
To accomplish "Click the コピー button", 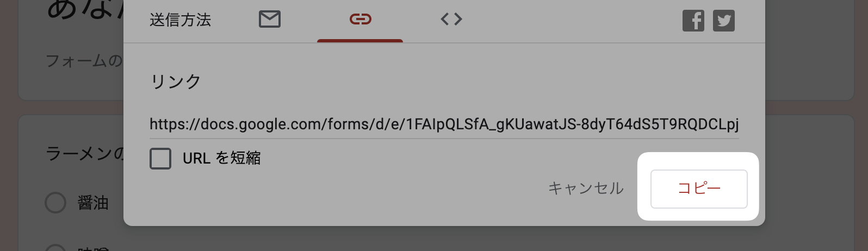I will point(699,189).
